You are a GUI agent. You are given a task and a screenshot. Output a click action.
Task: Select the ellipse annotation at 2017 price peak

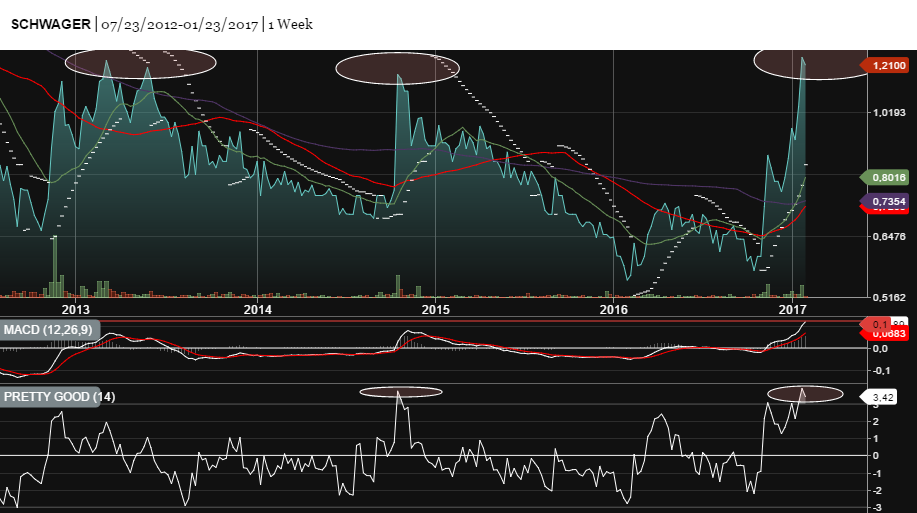point(808,62)
